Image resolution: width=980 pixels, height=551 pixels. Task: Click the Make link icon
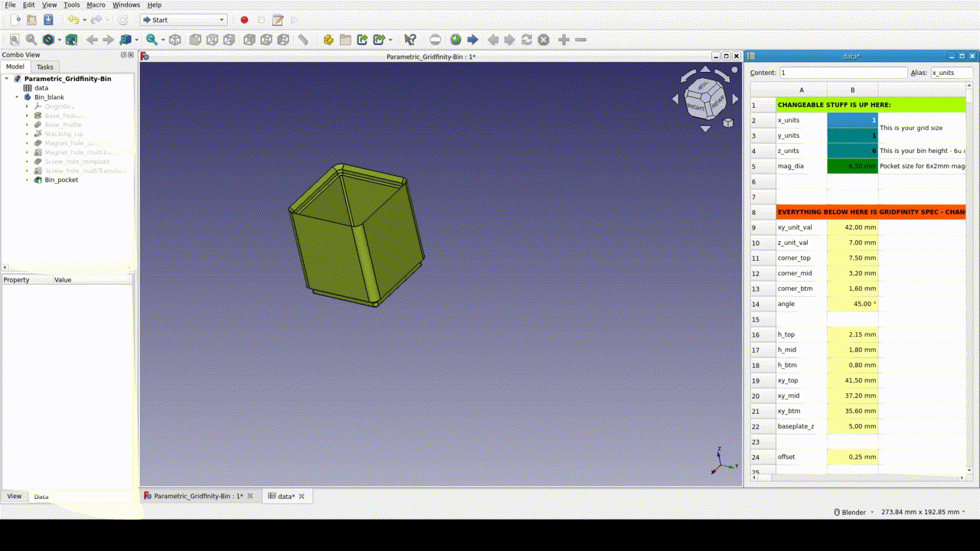tap(362, 40)
